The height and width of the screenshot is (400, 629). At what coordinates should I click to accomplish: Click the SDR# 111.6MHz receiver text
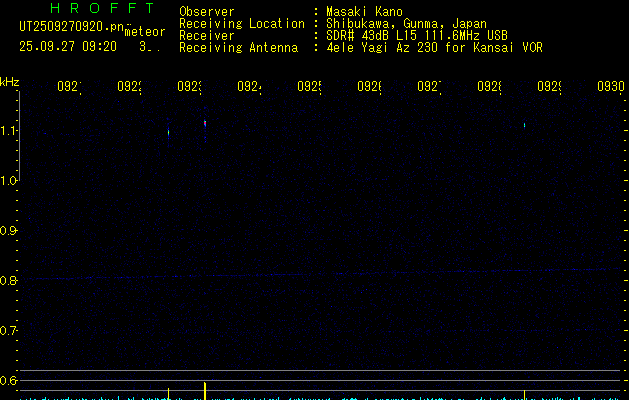pos(417,35)
